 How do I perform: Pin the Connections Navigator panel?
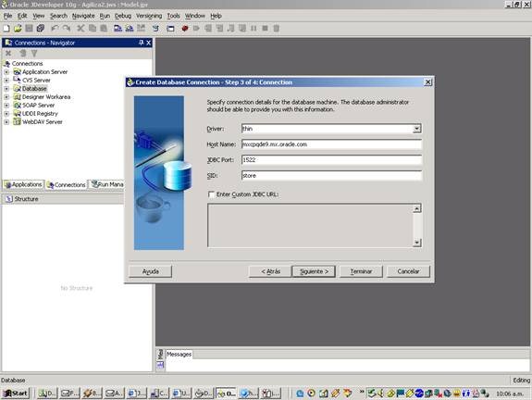click(142, 43)
